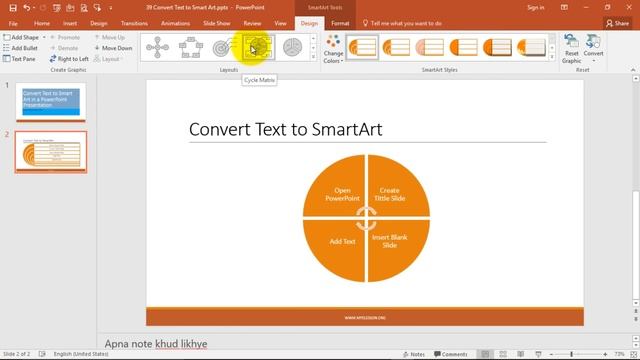Screen dimensions: 640x360
Task: Click the zoom slider handle
Action: click(571, 354)
